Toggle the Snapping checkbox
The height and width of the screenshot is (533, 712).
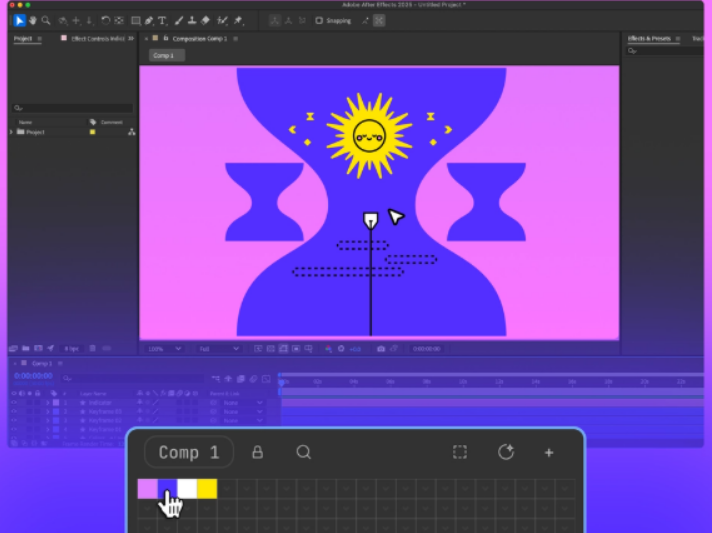coord(319,20)
